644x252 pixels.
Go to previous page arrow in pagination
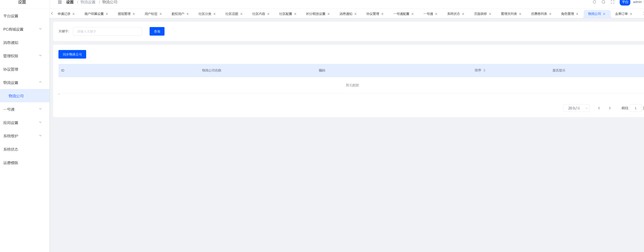click(x=599, y=108)
